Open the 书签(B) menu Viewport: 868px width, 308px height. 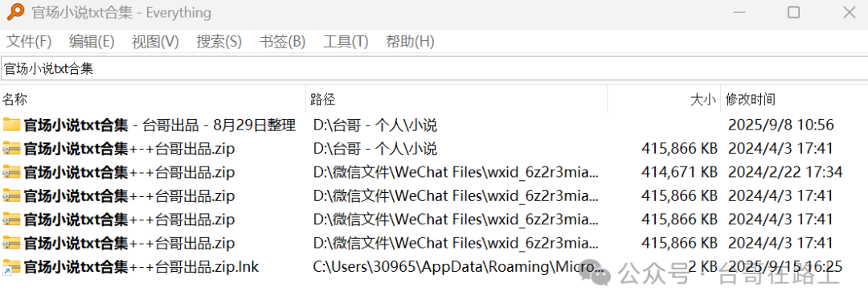pyautogui.click(x=282, y=42)
